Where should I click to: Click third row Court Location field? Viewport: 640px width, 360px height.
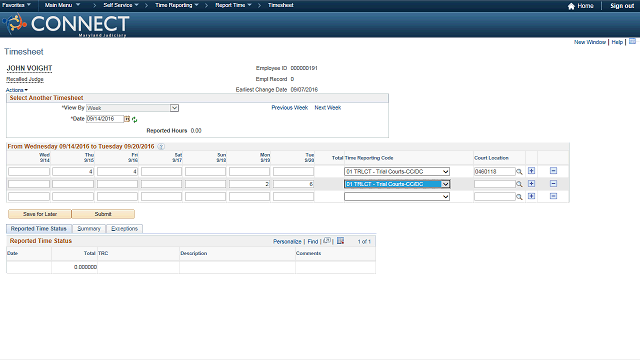coord(494,197)
